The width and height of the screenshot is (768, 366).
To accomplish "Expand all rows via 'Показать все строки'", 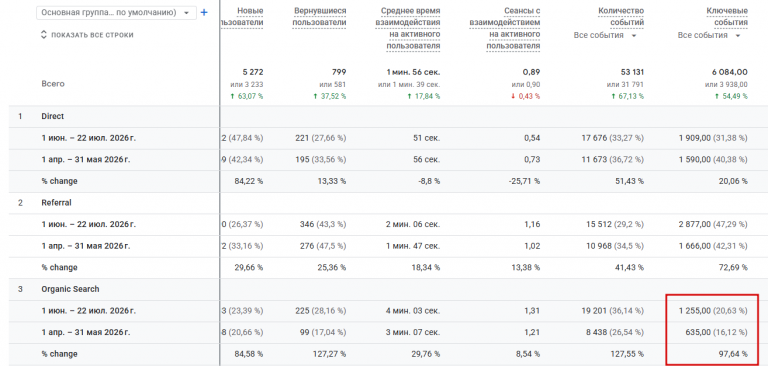I will point(87,35).
